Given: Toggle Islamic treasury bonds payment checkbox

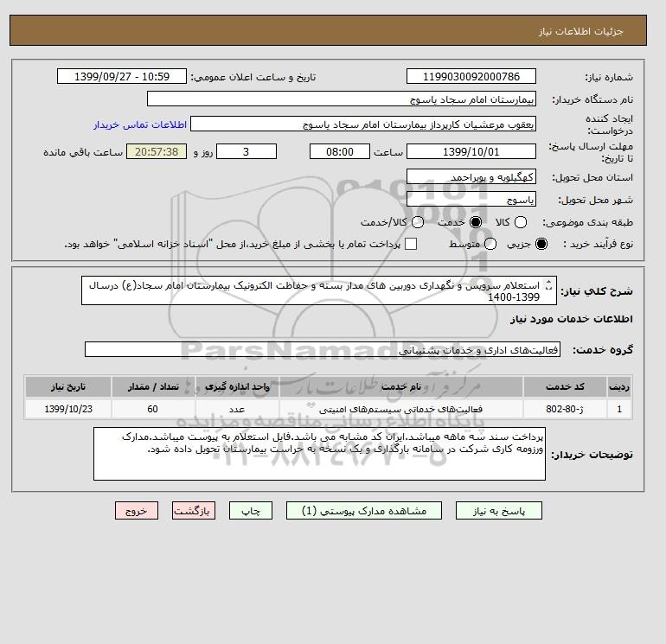Looking at the screenshot, I should (411, 244).
